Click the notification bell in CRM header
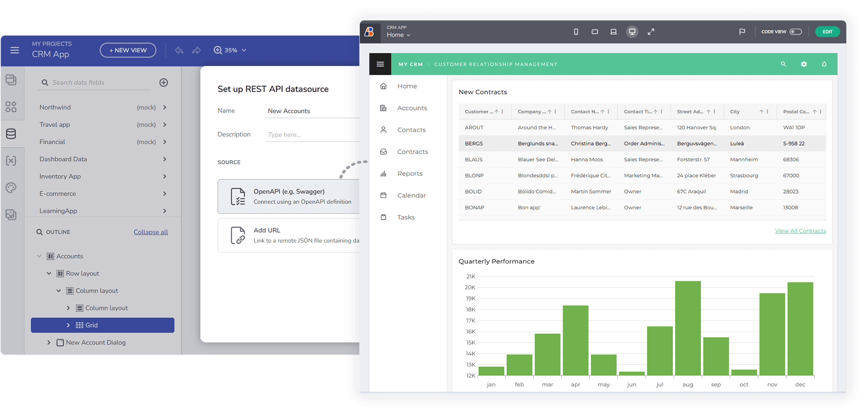 [x=824, y=64]
